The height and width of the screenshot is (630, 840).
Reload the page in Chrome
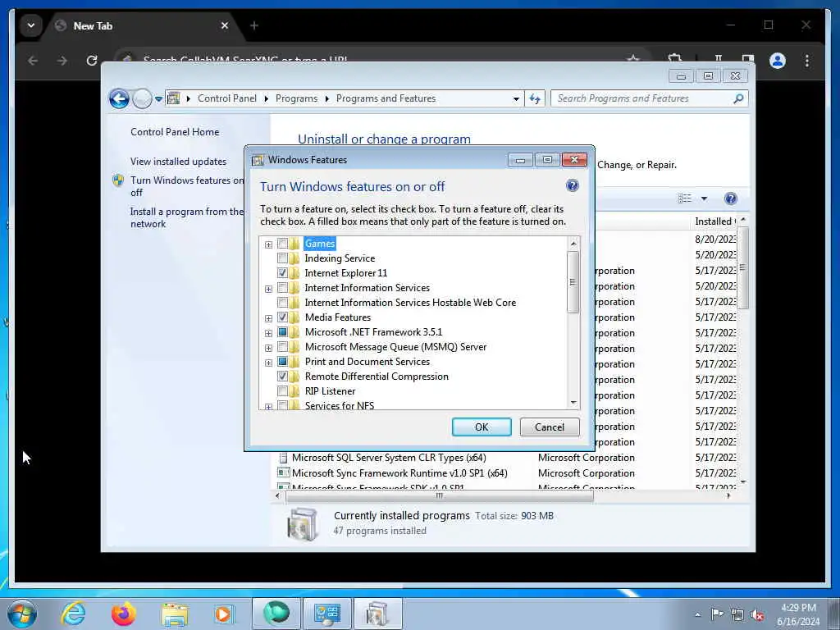tap(92, 61)
